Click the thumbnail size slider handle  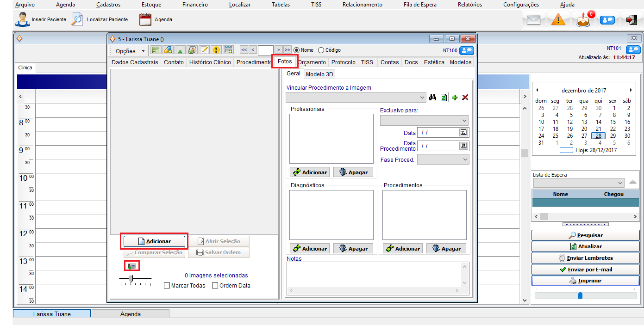tap(131, 278)
